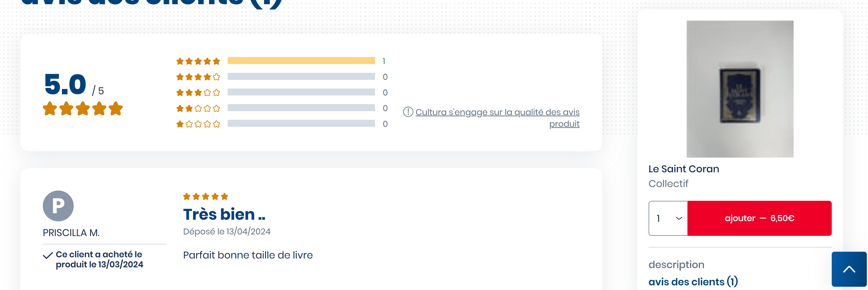Select the one-star row rating icons
The width and height of the screenshot is (868, 290).
click(x=198, y=124)
